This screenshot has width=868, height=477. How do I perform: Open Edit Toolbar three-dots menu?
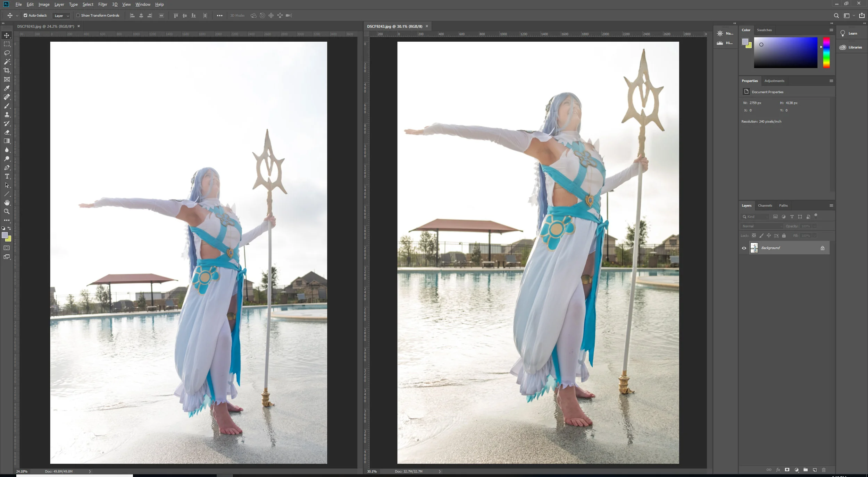pyautogui.click(x=7, y=220)
